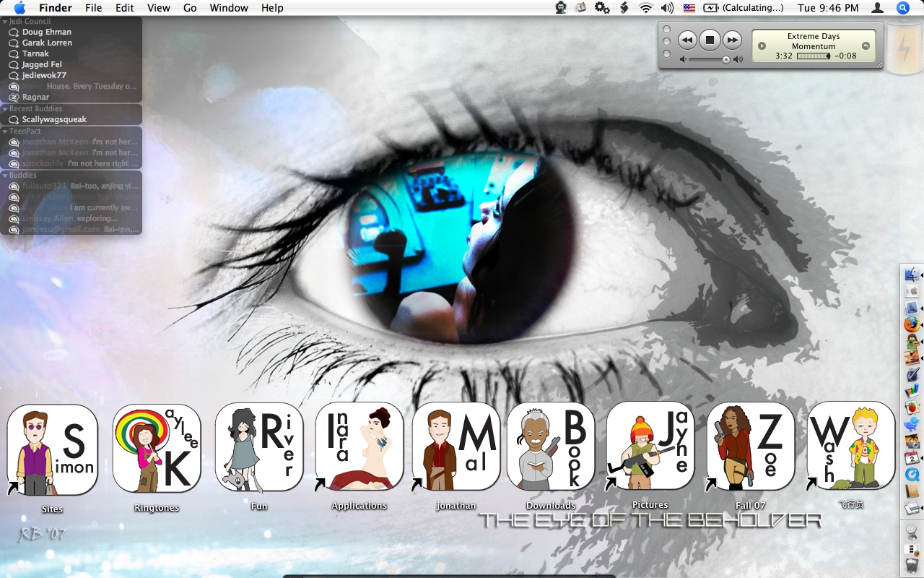Collapse the Buddies group
Viewport: 924px width, 578px height.
[4, 176]
